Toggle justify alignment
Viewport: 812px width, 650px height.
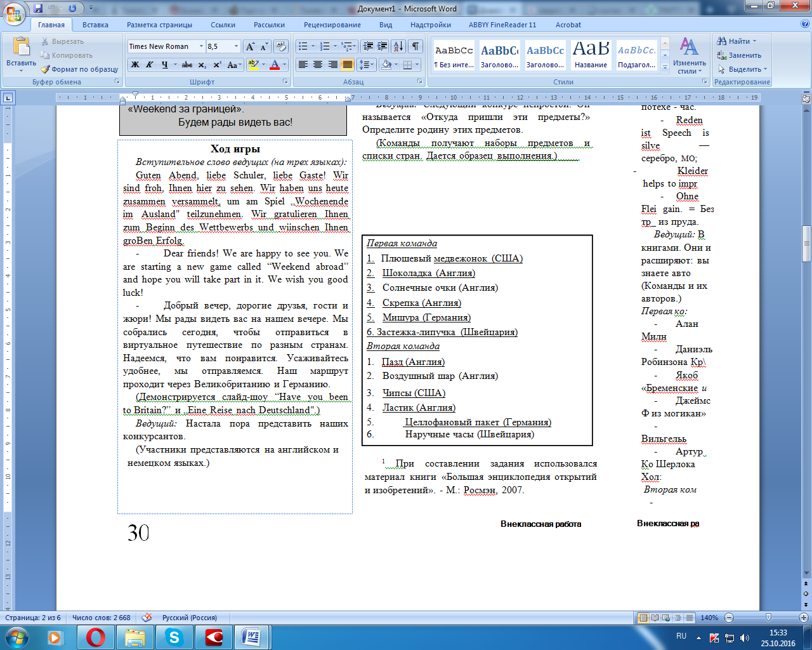pyautogui.click(x=347, y=65)
